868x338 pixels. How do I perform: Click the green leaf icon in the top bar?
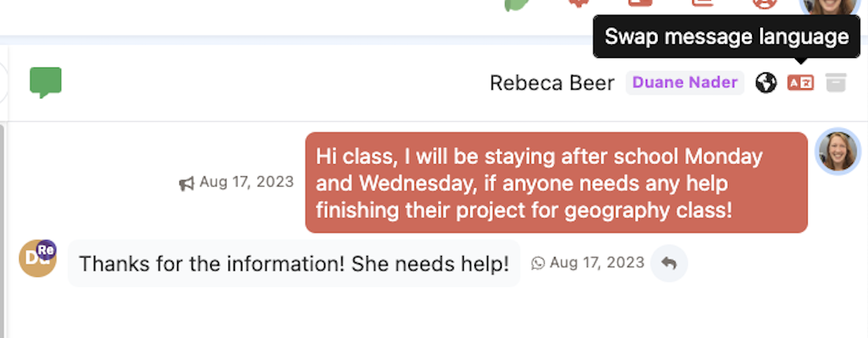515,4
